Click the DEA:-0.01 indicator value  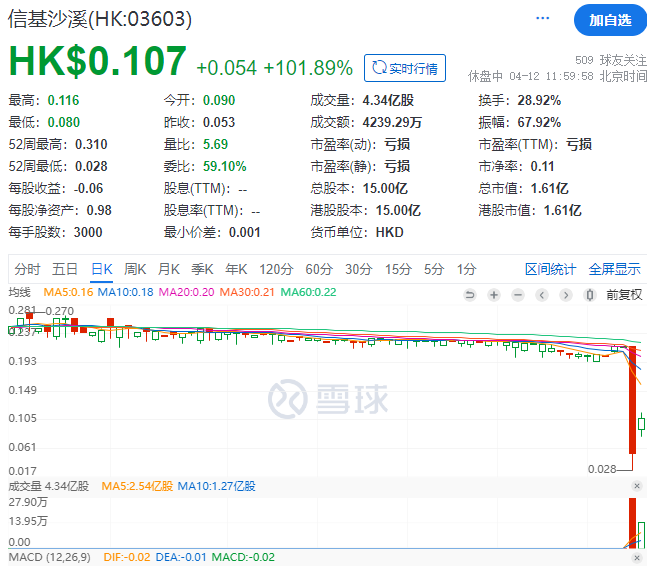pos(181,557)
